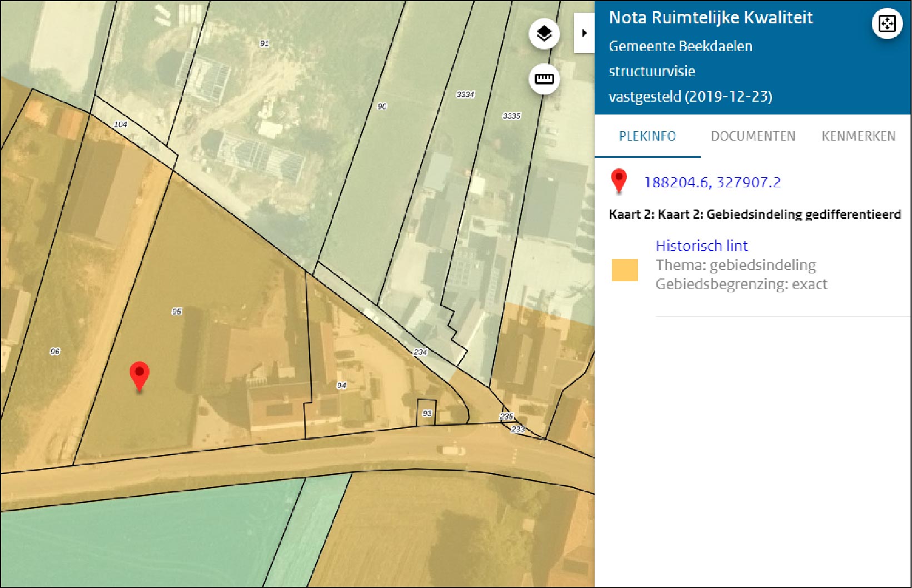The width and height of the screenshot is (912, 588).
Task: Switch to the DOCUMENTEN tab
Action: pyautogui.click(x=752, y=136)
